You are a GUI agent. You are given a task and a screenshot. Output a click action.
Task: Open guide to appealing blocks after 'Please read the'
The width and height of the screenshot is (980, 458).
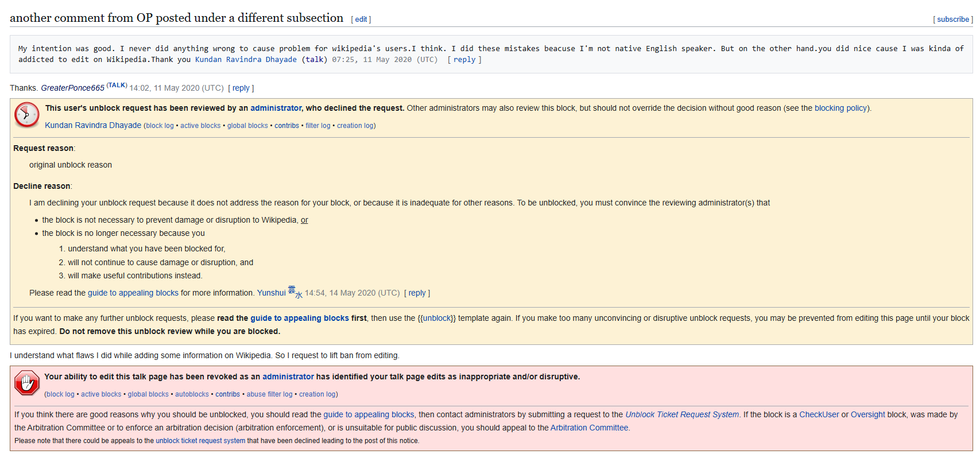coord(133,293)
